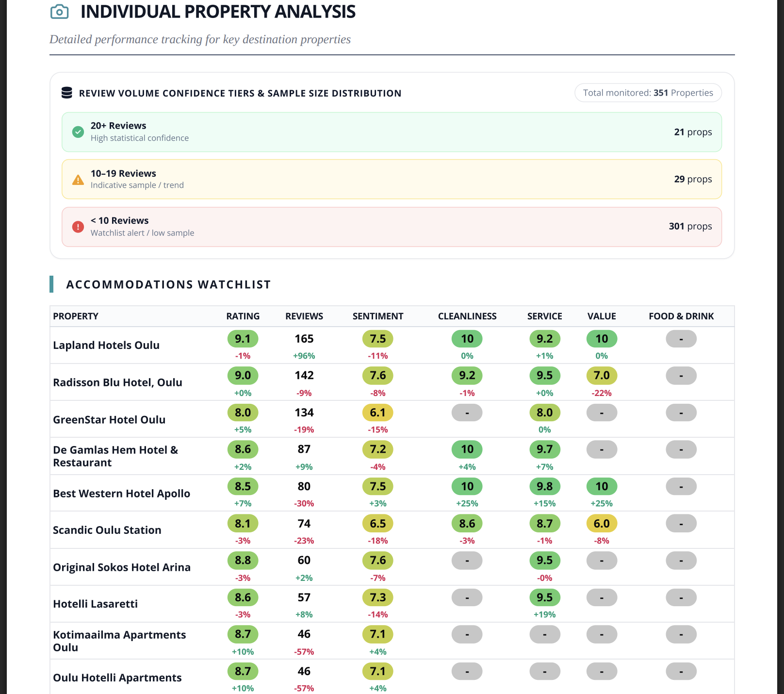Viewport: 784px width, 694px height.
Task: Select the 10–19 Reviews tier card
Action: point(392,179)
